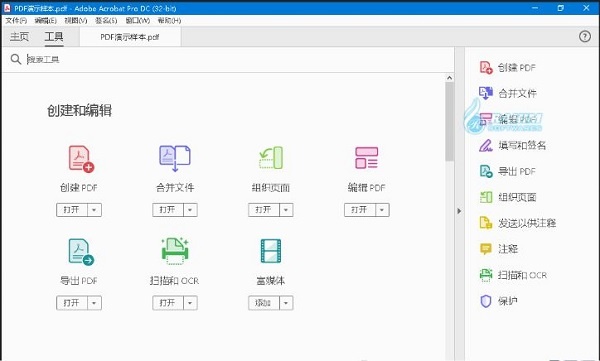Select 发送以供注释 icon in right sidebar
The height and width of the screenshot is (361, 600).
486,223
